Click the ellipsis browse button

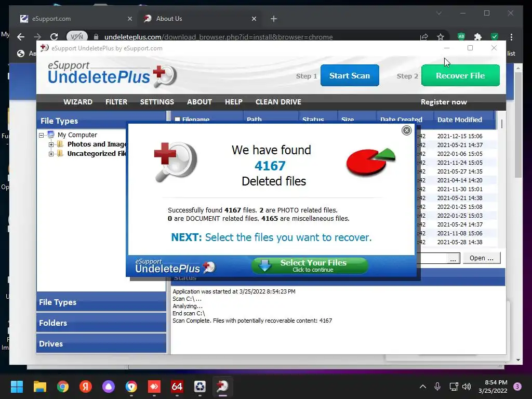pos(453,259)
